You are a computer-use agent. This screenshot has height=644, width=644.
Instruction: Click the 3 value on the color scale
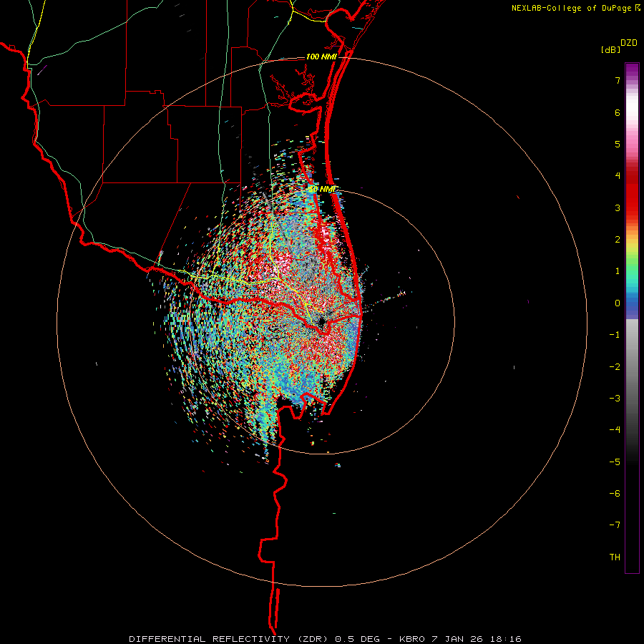(x=618, y=208)
